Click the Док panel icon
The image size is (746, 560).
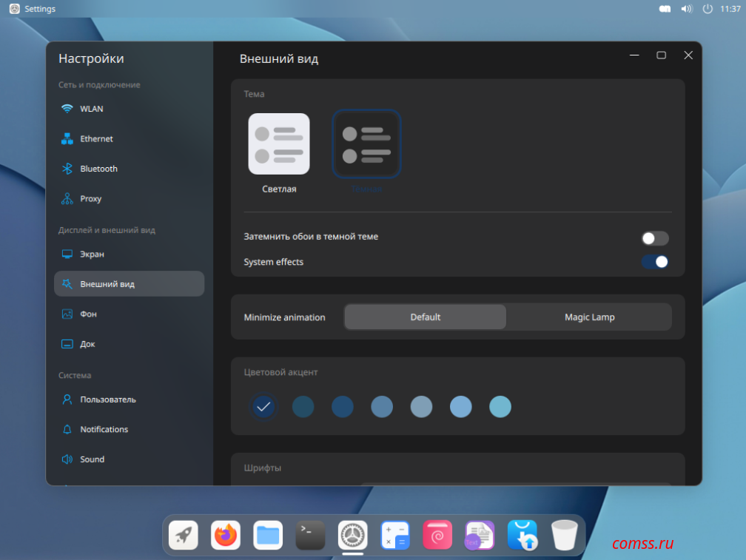67,344
